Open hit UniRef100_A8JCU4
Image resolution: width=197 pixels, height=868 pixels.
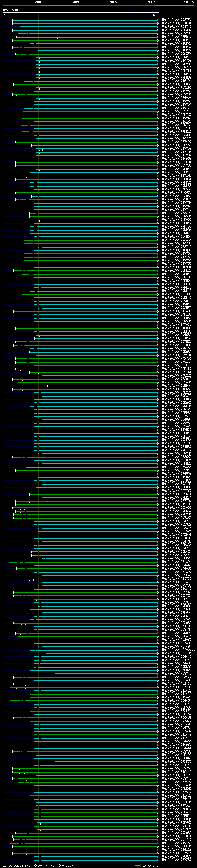tap(177, 23)
